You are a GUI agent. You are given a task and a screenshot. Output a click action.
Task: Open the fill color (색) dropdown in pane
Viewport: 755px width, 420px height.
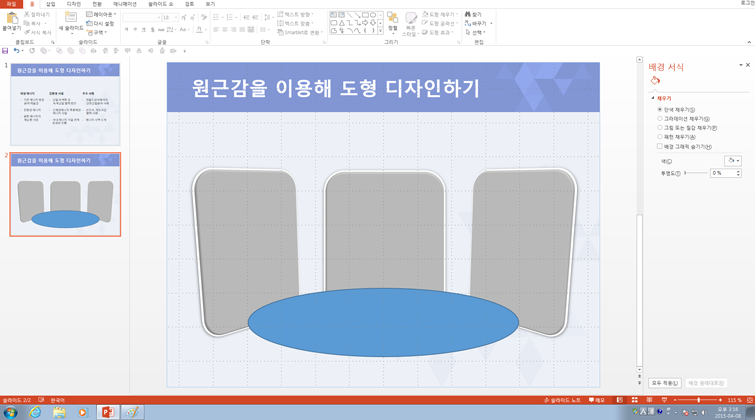coord(733,161)
